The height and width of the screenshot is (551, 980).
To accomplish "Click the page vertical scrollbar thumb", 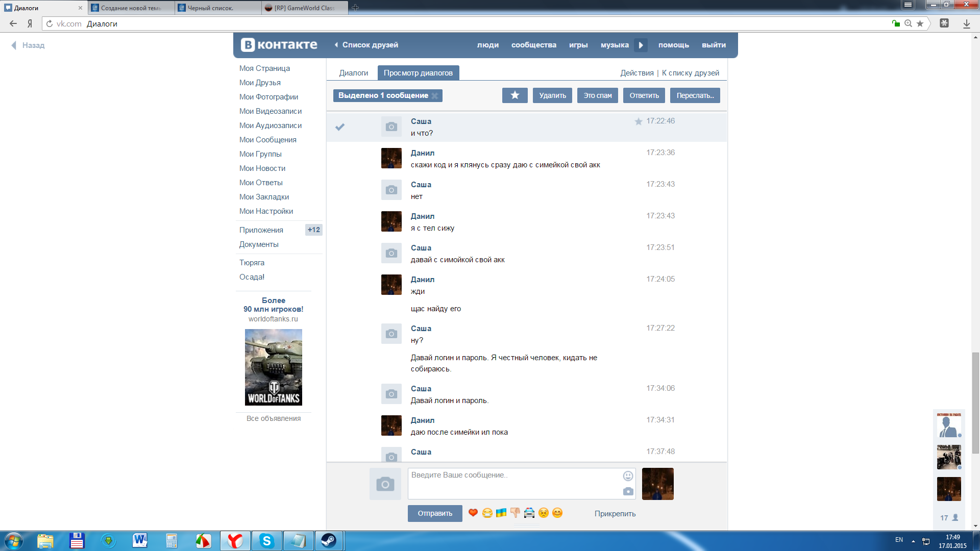I will point(975,403).
